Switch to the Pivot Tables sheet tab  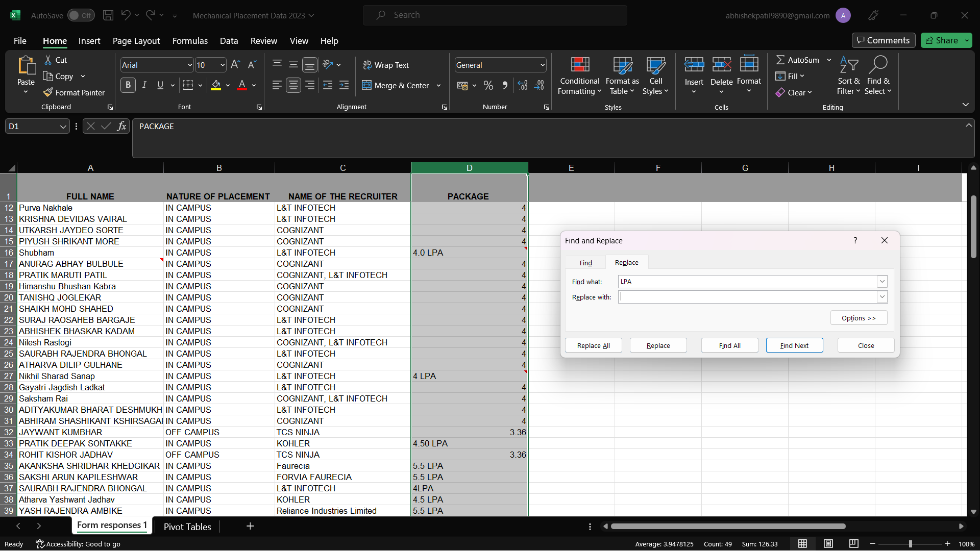(187, 527)
